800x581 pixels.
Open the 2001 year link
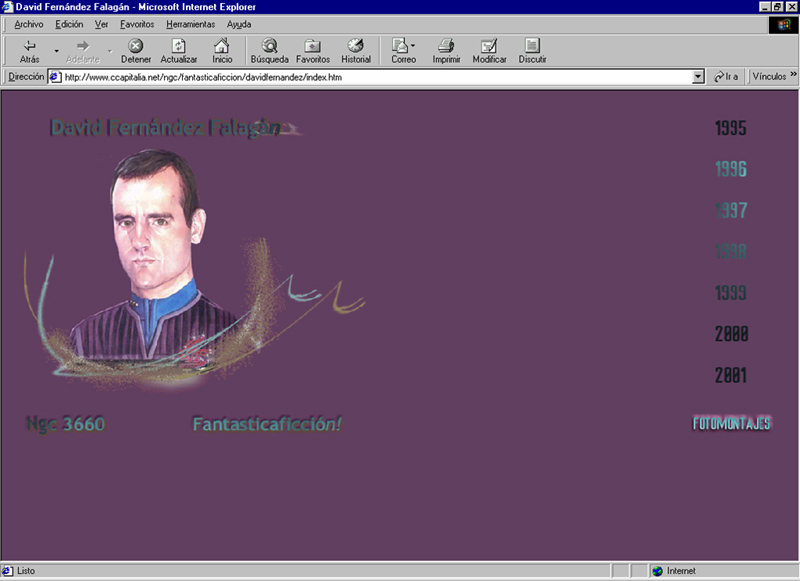(x=731, y=375)
